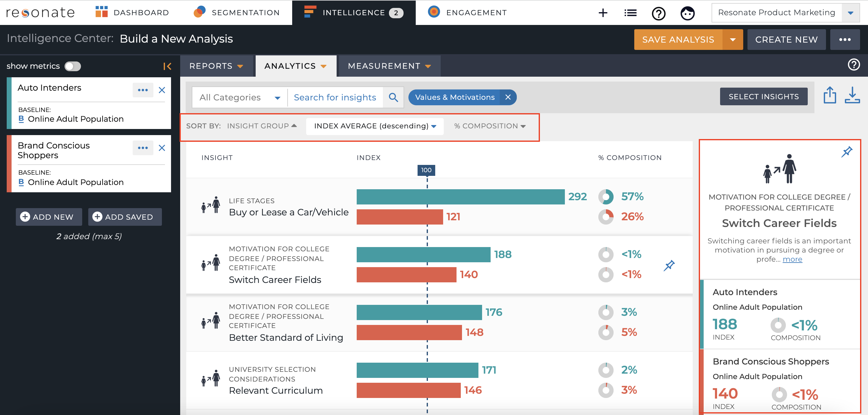Click the search magnifier icon
Screen dimensions: 868x415
[393, 97]
